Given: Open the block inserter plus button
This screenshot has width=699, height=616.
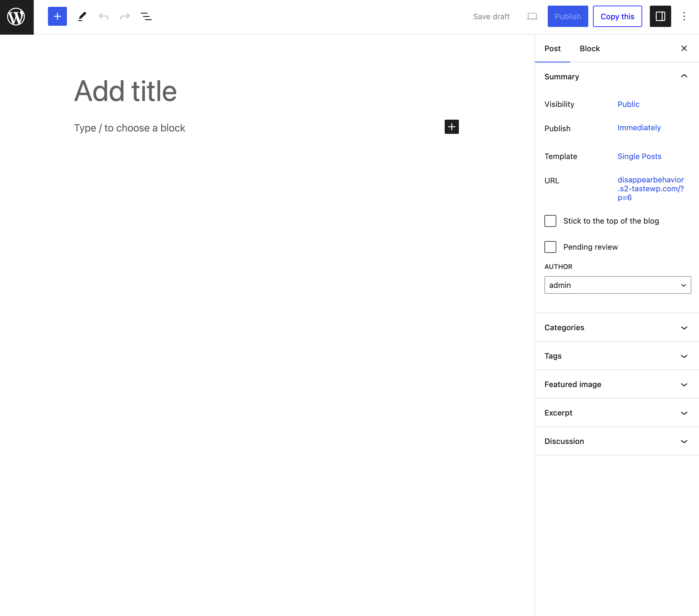Looking at the screenshot, I should click(x=57, y=16).
